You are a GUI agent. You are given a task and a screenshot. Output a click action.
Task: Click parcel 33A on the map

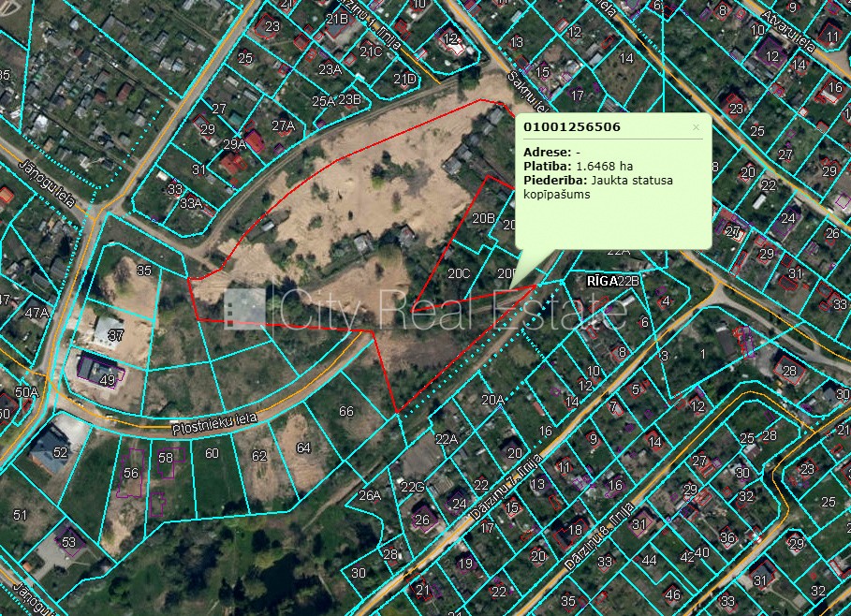191,202
